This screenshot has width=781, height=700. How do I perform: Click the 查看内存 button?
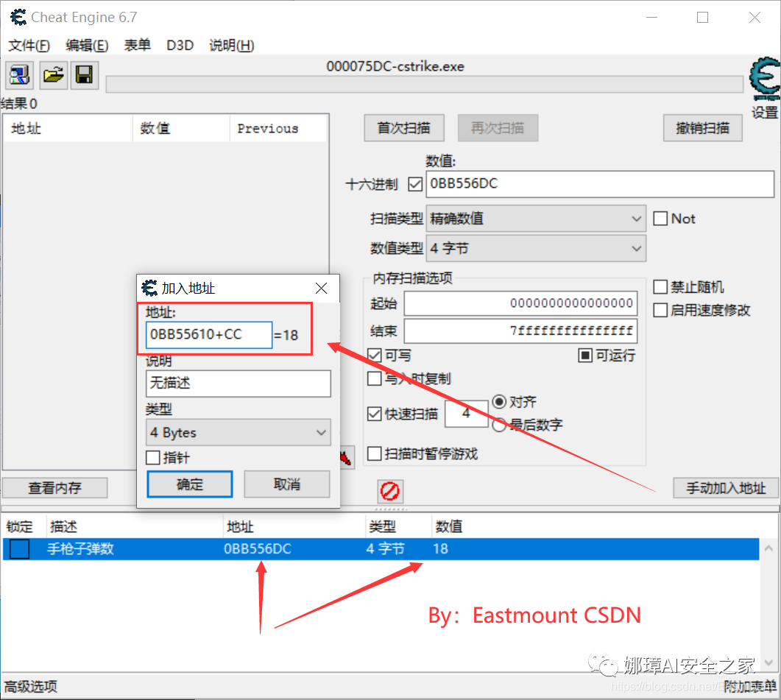(54, 488)
